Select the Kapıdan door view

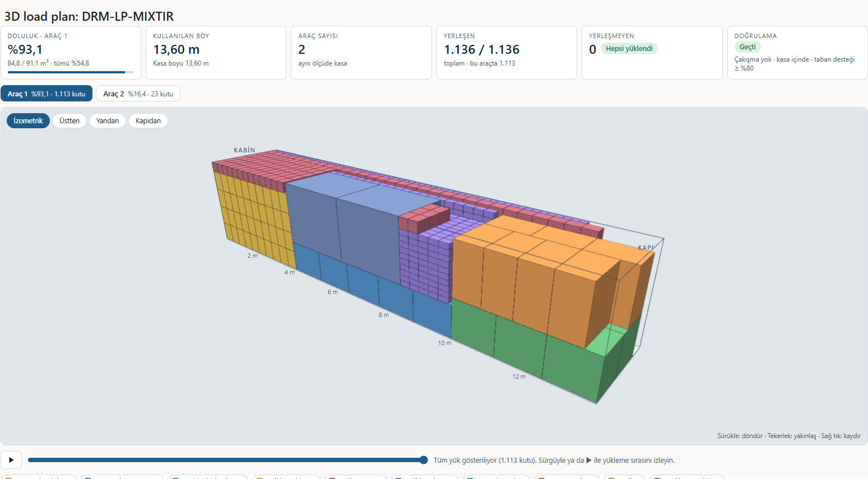148,120
